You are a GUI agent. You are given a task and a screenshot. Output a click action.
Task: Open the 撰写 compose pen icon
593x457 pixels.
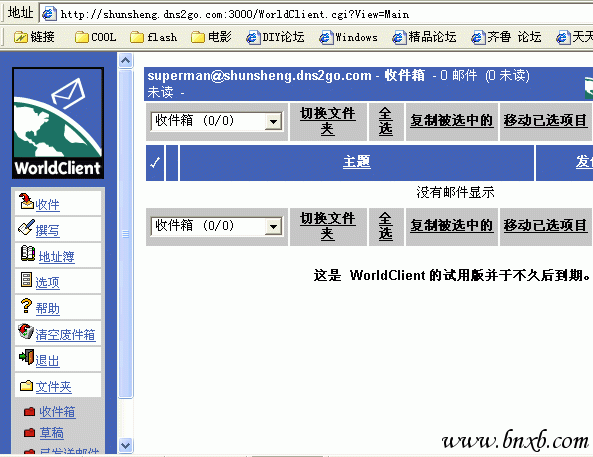pos(26,227)
